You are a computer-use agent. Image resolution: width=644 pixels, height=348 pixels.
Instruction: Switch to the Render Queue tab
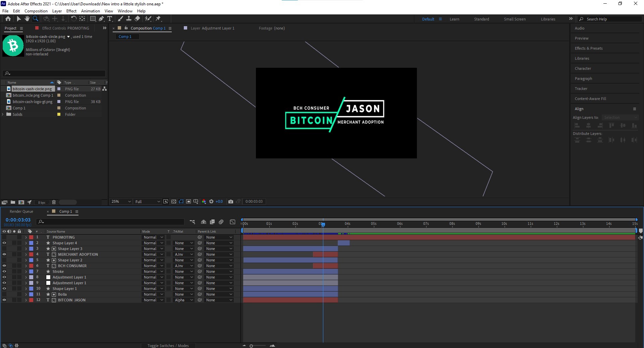(x=21, y=211)
